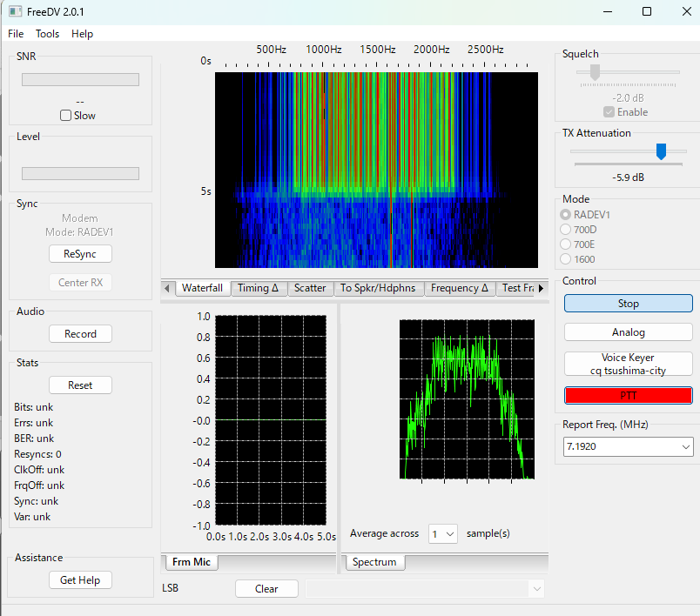Open the Tools menu

click(47, 34)
